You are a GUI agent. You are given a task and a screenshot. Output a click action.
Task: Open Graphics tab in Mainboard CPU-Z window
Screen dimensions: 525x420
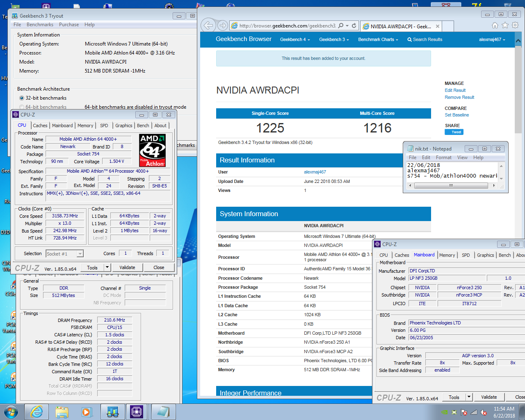click(486, 255)
